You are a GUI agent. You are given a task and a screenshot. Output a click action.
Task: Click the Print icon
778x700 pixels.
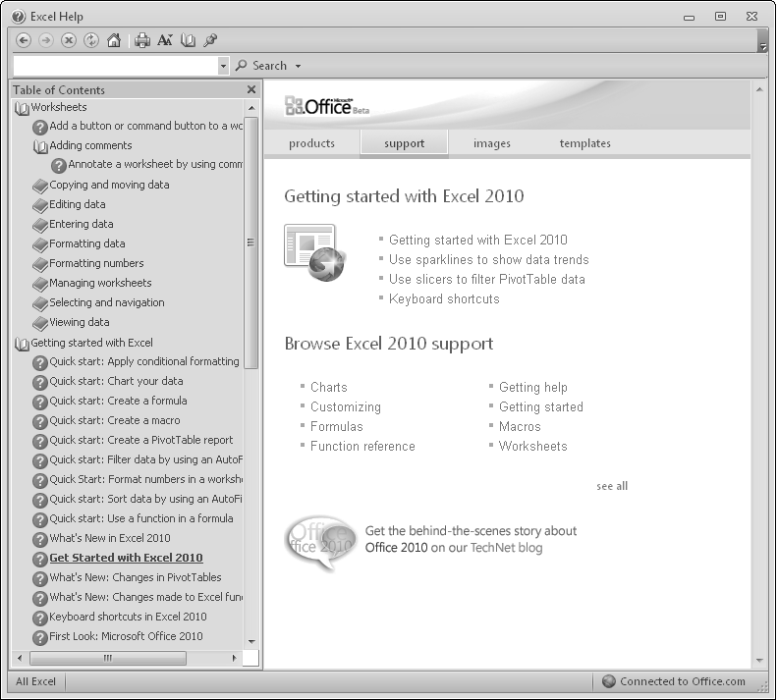pyautogui.click(x=141, y=40)
